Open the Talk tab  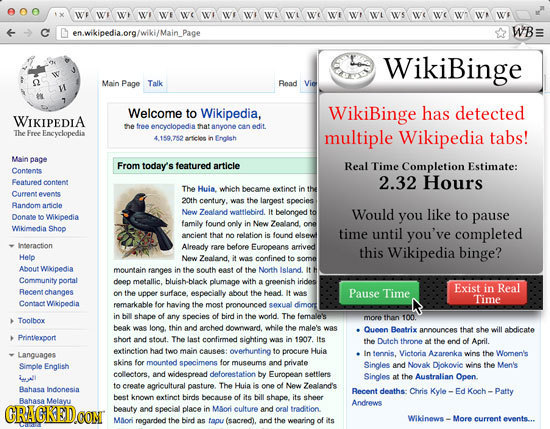155,83
